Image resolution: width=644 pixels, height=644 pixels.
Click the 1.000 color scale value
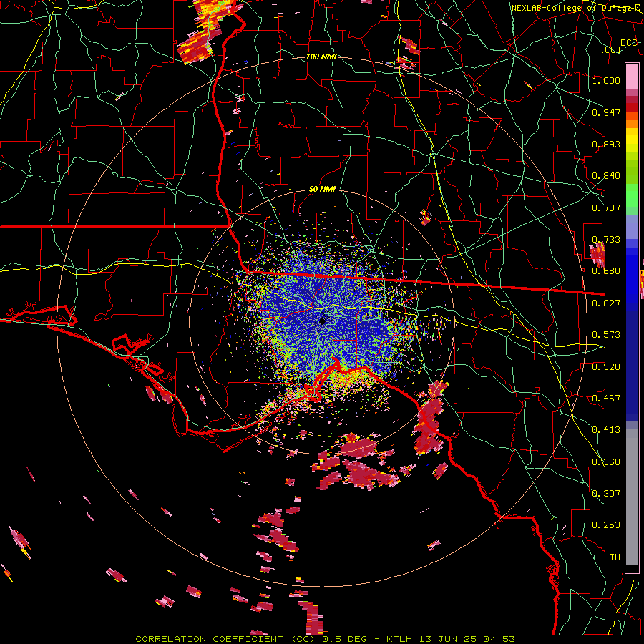(x=606, y=80)
